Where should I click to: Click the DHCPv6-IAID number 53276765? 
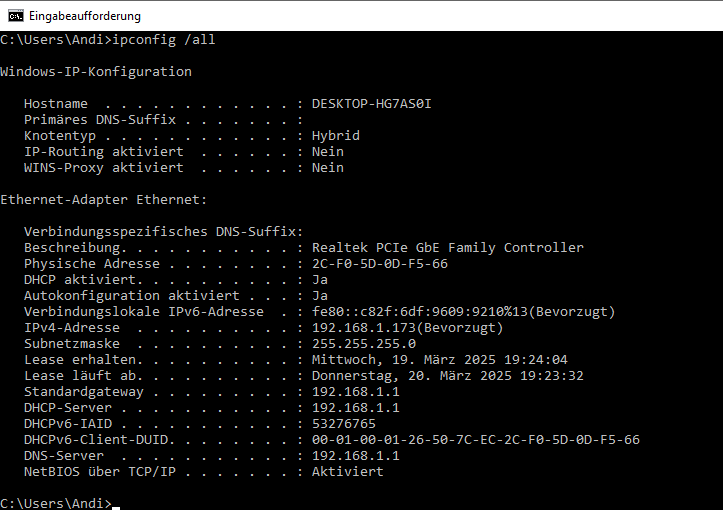[x=344, y=424]
